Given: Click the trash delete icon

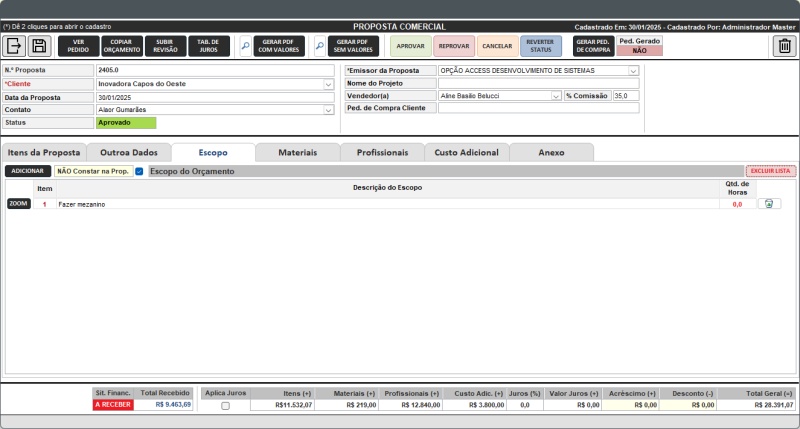Looking at the screenshot, I should (785, 46).
